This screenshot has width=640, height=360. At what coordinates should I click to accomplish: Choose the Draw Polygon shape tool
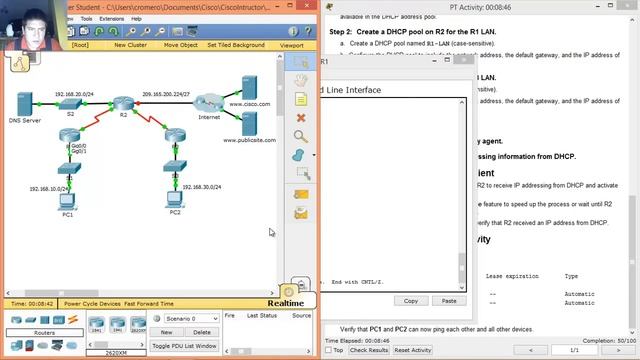point(298,155)
